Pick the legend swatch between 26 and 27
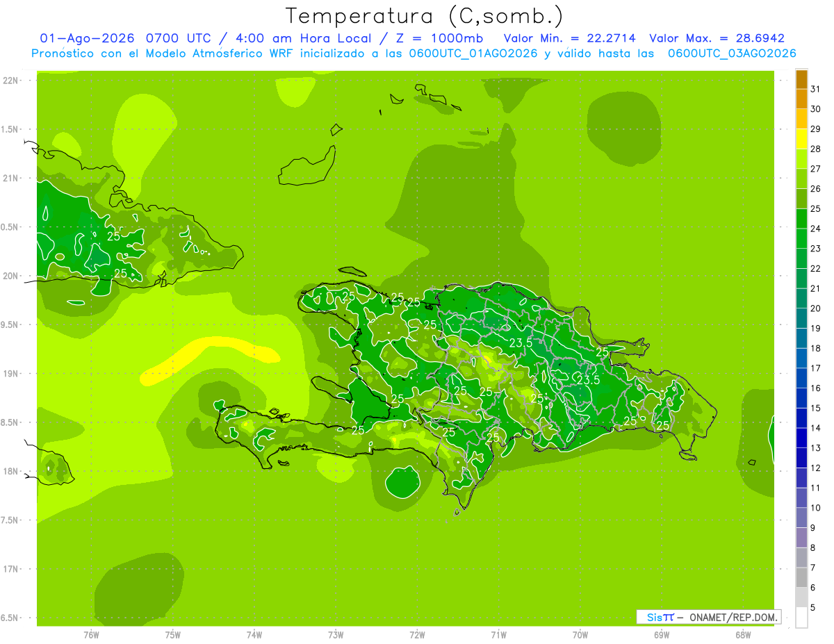Viewport: 834px width, 644px height. tap(801, 179)
